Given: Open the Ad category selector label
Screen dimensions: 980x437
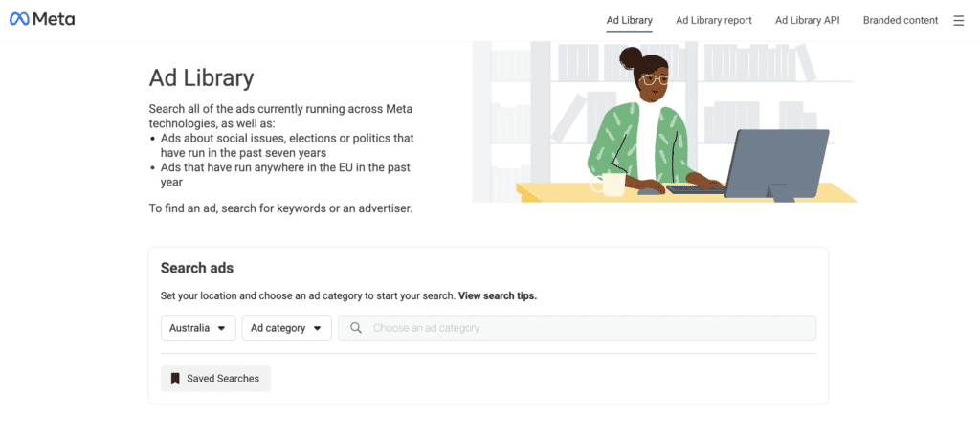Looking at the screenshot, I should point(278,328).
